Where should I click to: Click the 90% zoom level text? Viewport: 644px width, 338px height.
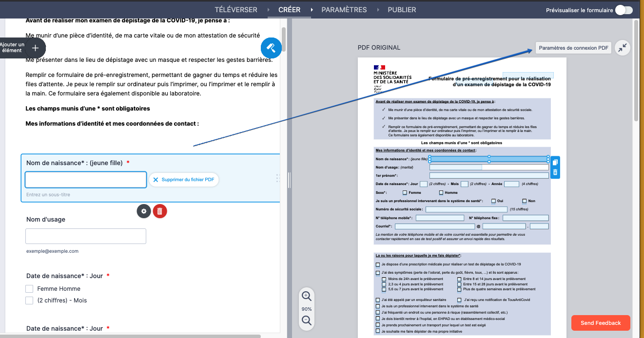(307, 309)
